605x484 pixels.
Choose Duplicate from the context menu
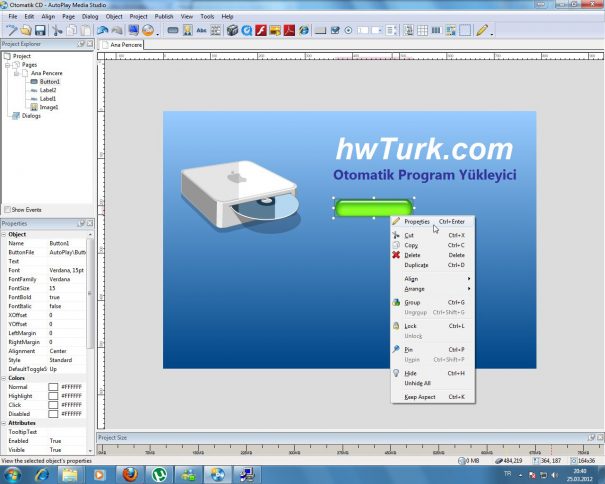[433, 265]
